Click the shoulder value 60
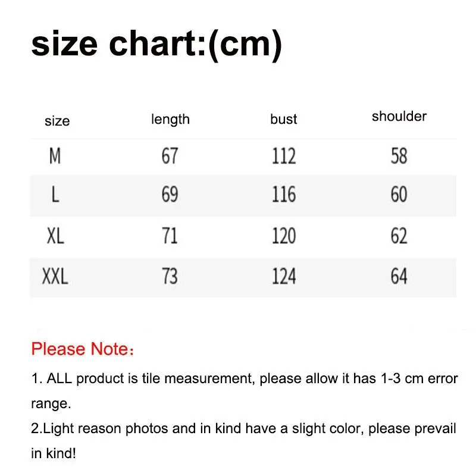This screenshot has height=476, width=476. tap(399, 195)
